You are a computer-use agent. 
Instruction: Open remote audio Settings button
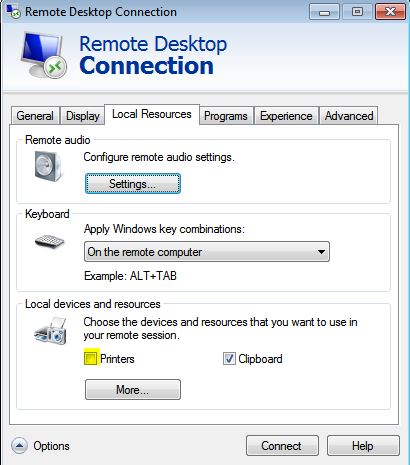(133, 184)
